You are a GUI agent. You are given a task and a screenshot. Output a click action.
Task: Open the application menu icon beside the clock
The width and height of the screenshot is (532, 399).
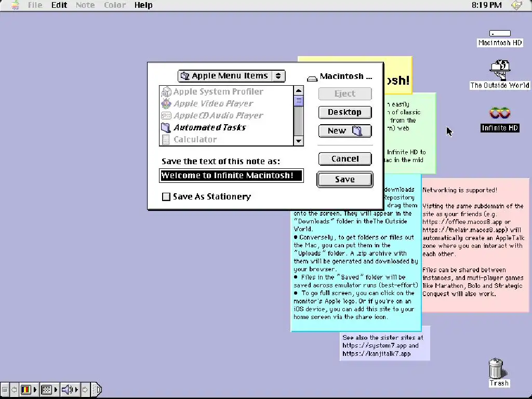pos(517,5)
